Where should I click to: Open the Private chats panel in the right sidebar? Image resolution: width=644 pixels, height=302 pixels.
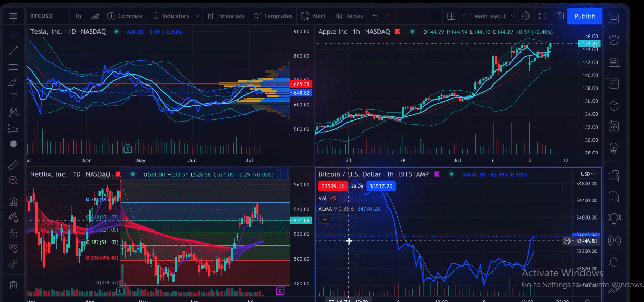point(614,197)
